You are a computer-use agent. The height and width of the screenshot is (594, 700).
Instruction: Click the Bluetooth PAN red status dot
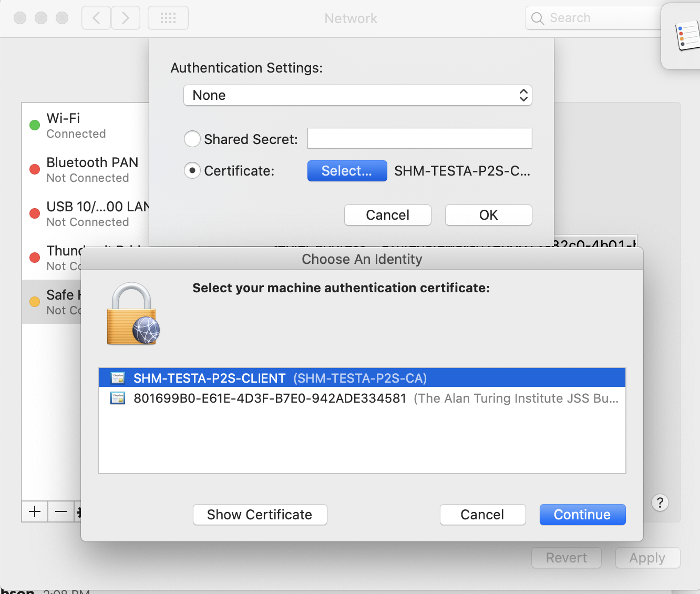pyautogui.click(x=35, y=169)
